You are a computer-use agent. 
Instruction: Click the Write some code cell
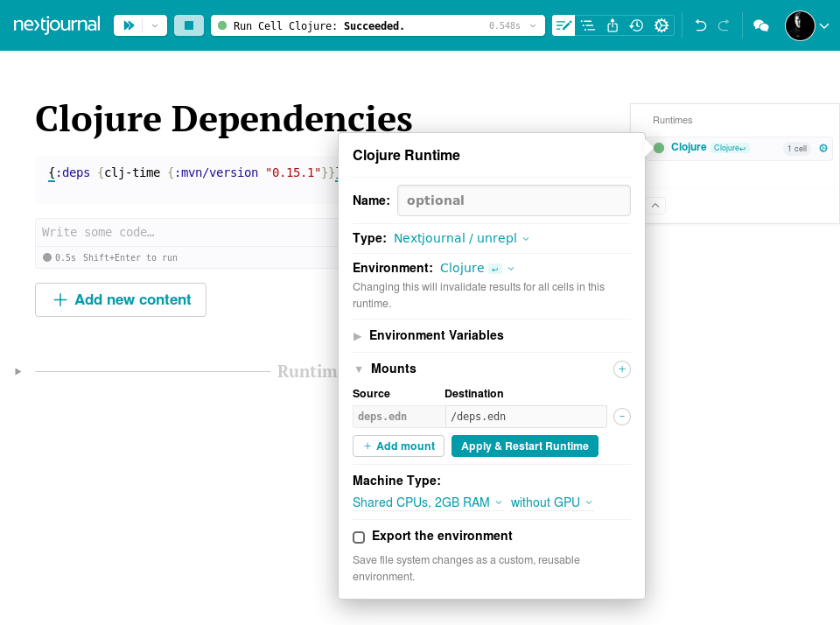point(186,232)
